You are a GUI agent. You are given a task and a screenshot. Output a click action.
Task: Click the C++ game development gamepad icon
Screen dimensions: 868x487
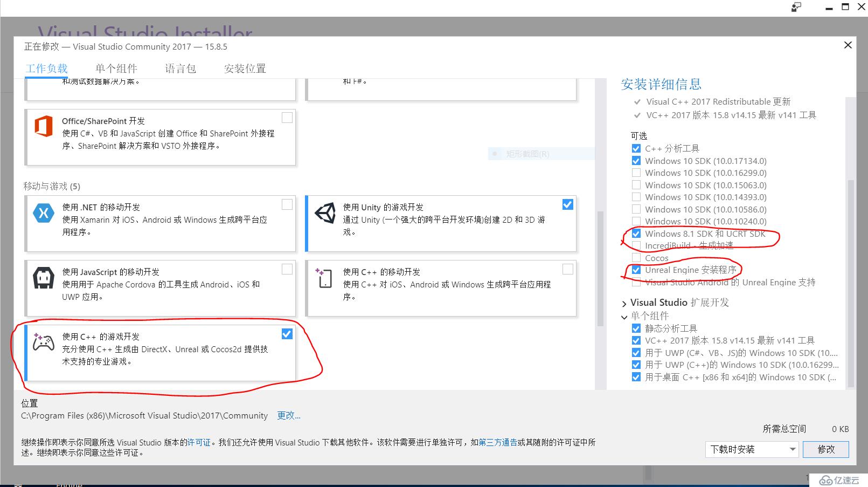click(43, 342)
